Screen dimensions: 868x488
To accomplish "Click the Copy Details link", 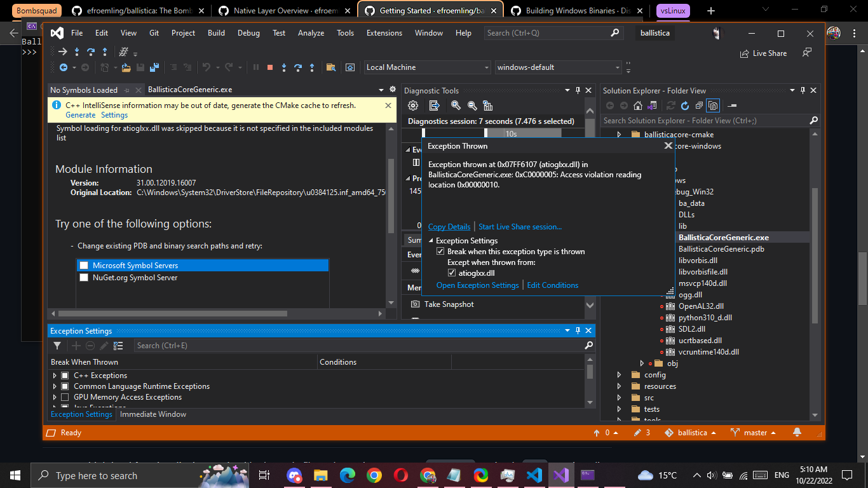I will pos(449,226).
